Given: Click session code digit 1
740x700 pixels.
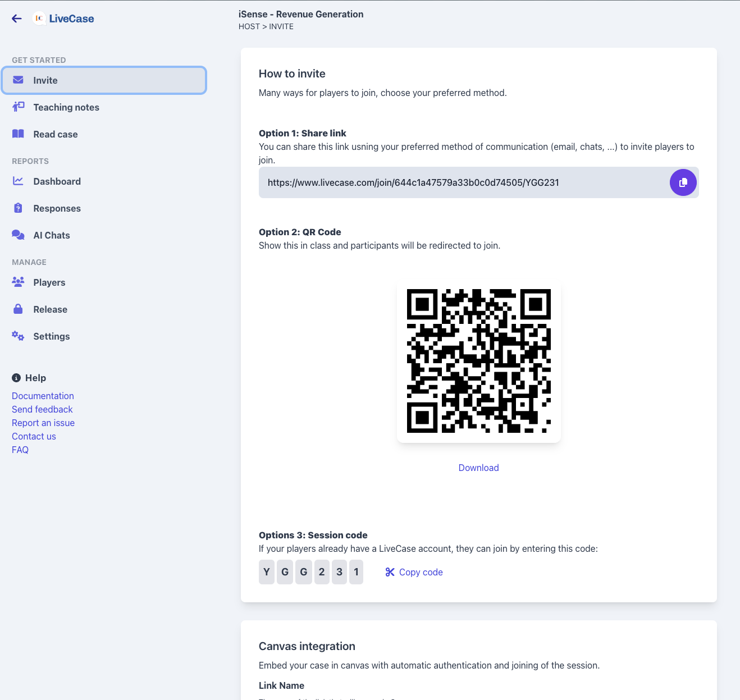Looking at the screenshot, I should [356, 572].
